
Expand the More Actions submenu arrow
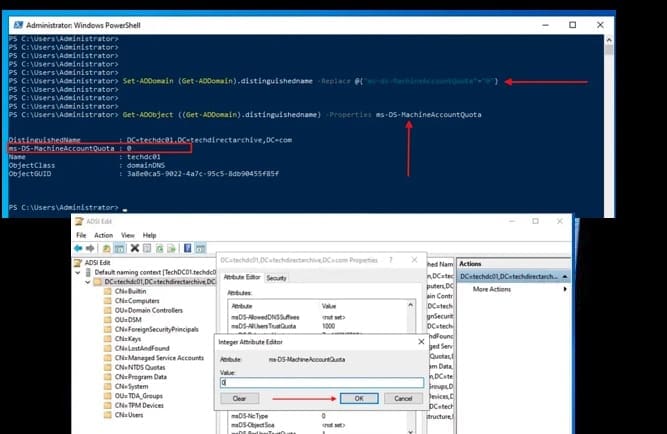point(565,289)
